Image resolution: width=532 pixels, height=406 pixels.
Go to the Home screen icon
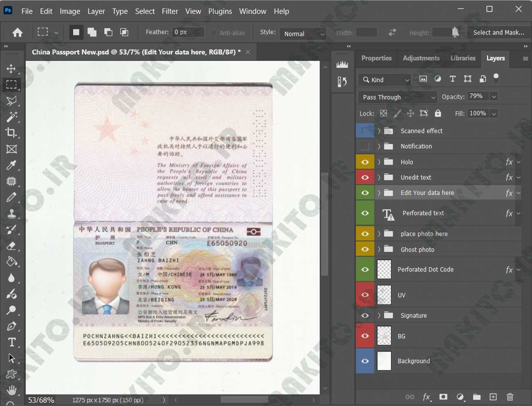pyautogui.click(x=17, y=32)
